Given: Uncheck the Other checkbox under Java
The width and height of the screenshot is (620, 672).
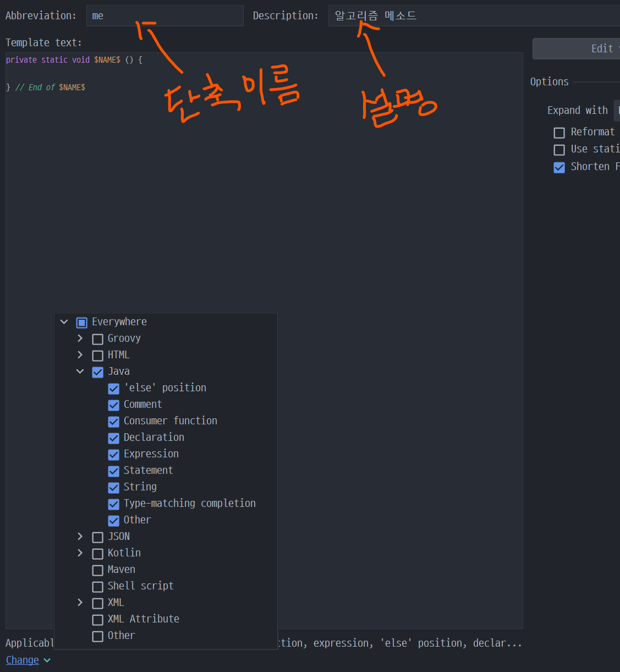Looking at the screenshot, I should (113, 521).
